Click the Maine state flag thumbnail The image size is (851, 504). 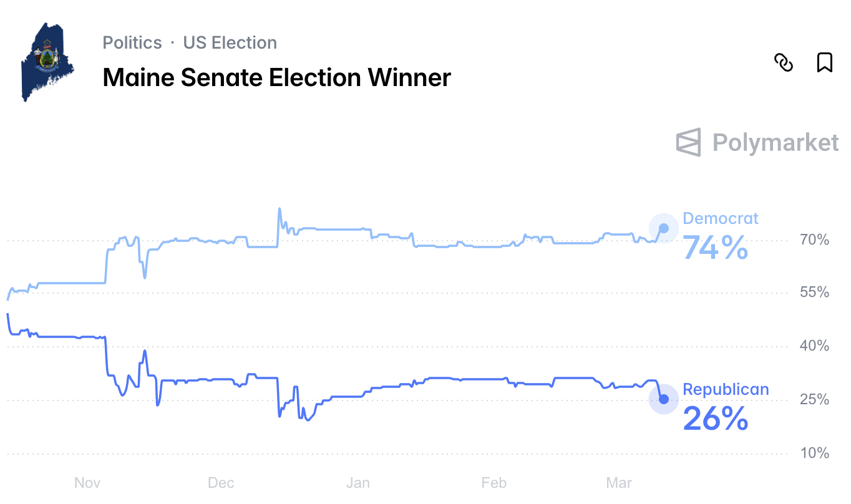point(47,62)
